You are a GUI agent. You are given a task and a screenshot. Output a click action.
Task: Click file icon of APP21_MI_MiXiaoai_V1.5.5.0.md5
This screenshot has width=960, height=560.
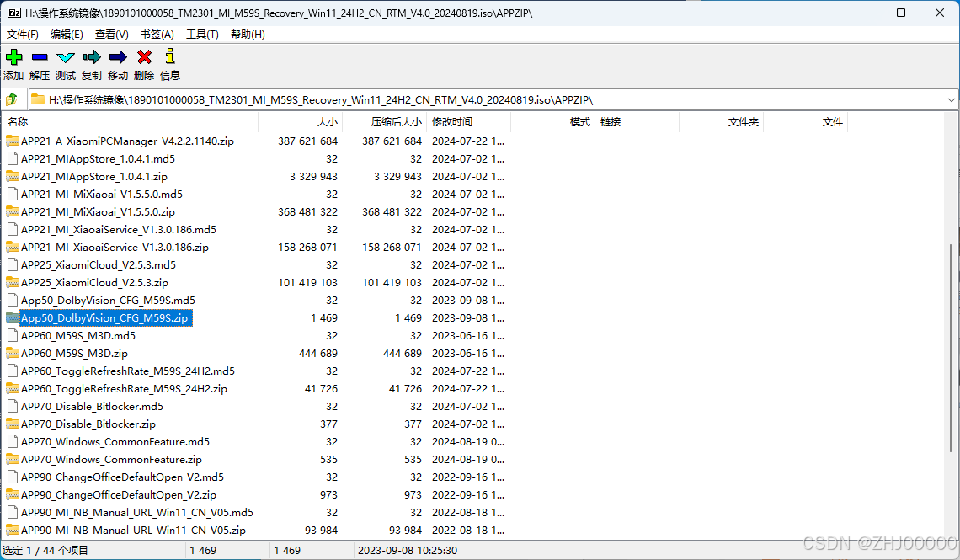pos(13,194)
